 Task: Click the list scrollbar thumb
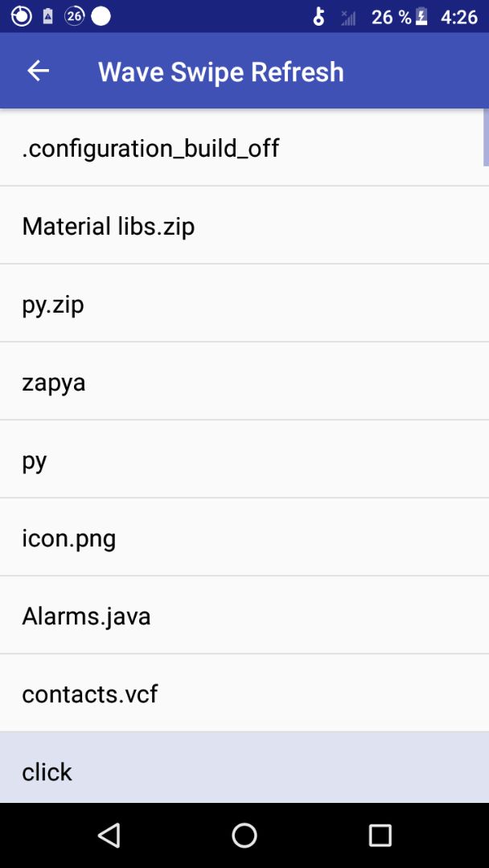click(x=486, y=137)
